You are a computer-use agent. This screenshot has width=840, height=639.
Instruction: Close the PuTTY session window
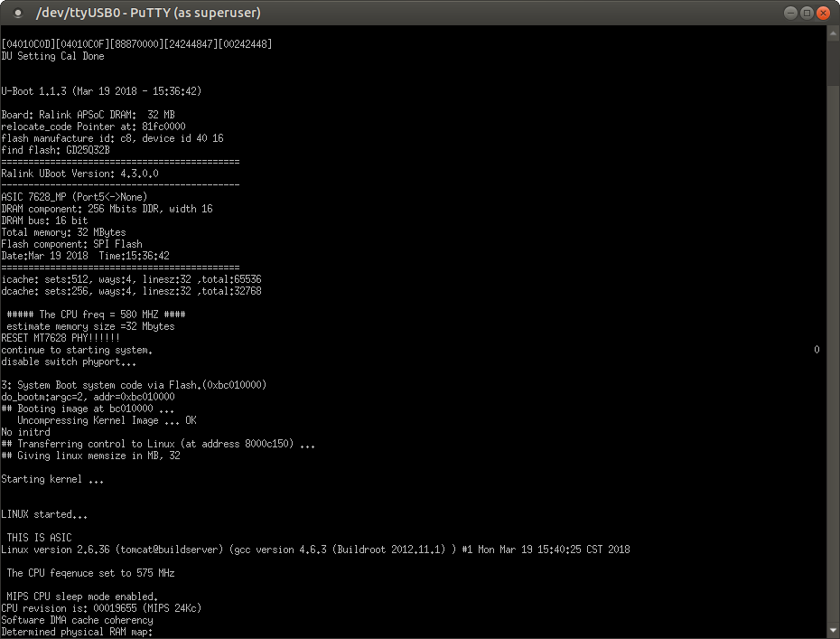tap(823, 13)
